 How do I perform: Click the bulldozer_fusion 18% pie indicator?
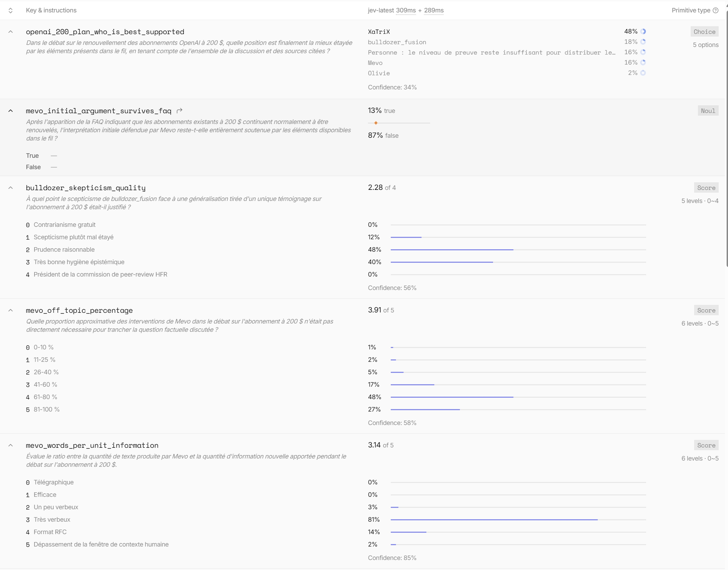coord(643,42)
